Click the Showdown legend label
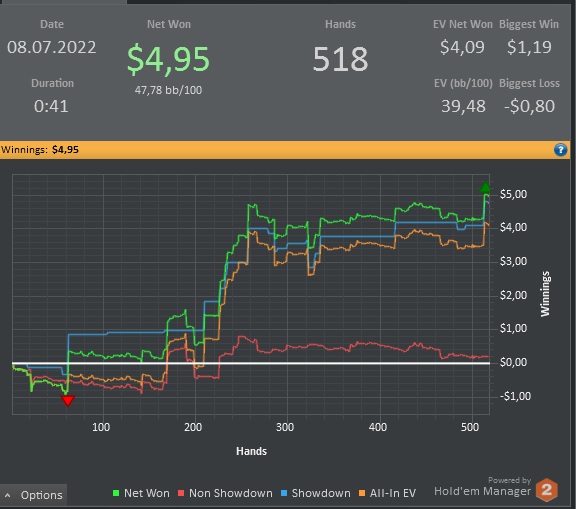The height and width of the screenshot is (509, 576). pyautogui.click(x=321, y=493)
